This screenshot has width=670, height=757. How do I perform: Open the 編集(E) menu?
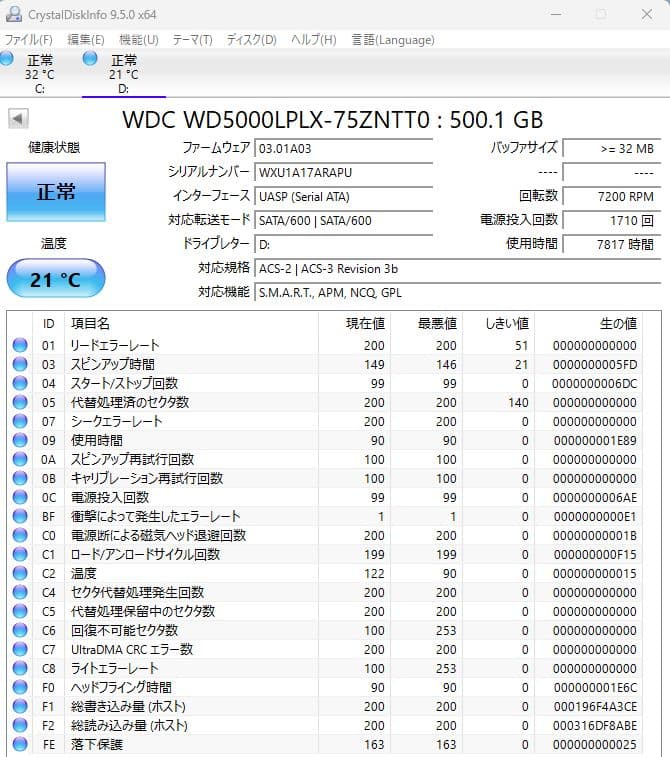(x=85, y=40)
